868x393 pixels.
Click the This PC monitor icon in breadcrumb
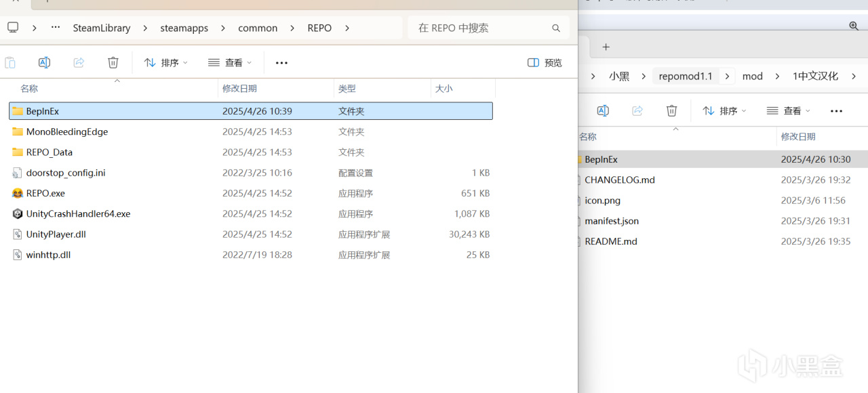pos(13,28)
